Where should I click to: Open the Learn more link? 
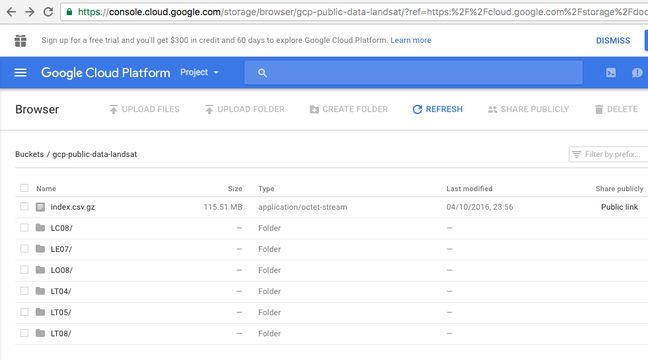tap(411, 40)
